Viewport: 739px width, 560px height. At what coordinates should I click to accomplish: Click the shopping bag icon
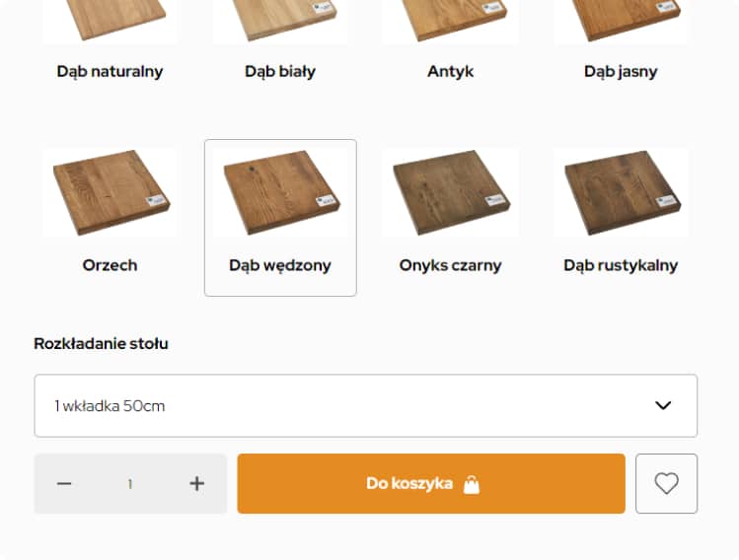point(472,484)
